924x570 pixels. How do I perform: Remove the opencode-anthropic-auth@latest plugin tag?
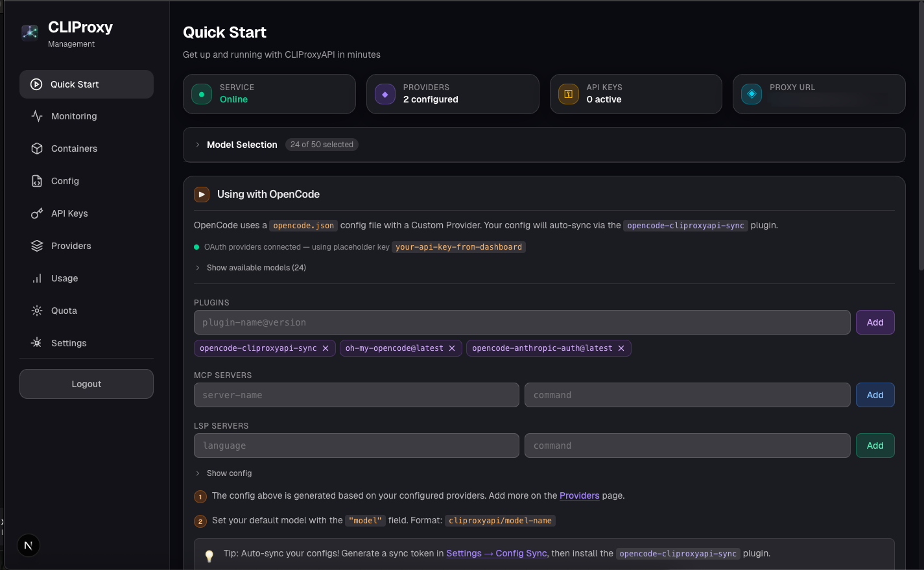click(x=621, y=348)
